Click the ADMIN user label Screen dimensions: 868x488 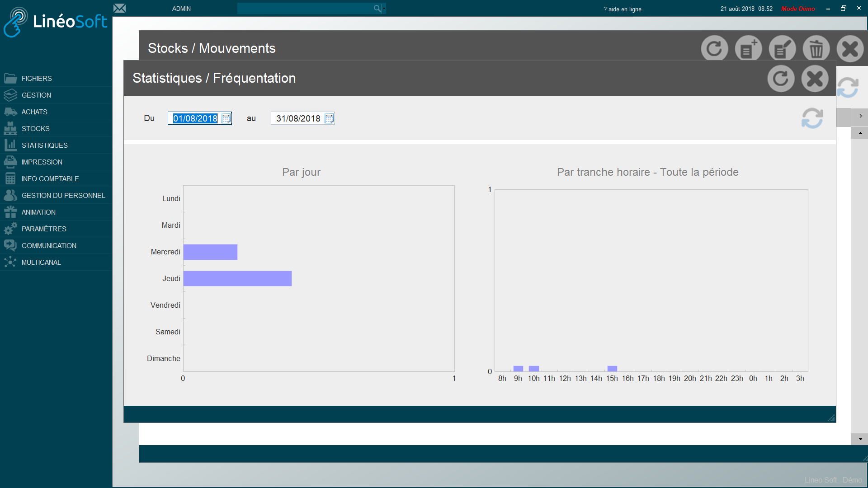pos(181,9)
